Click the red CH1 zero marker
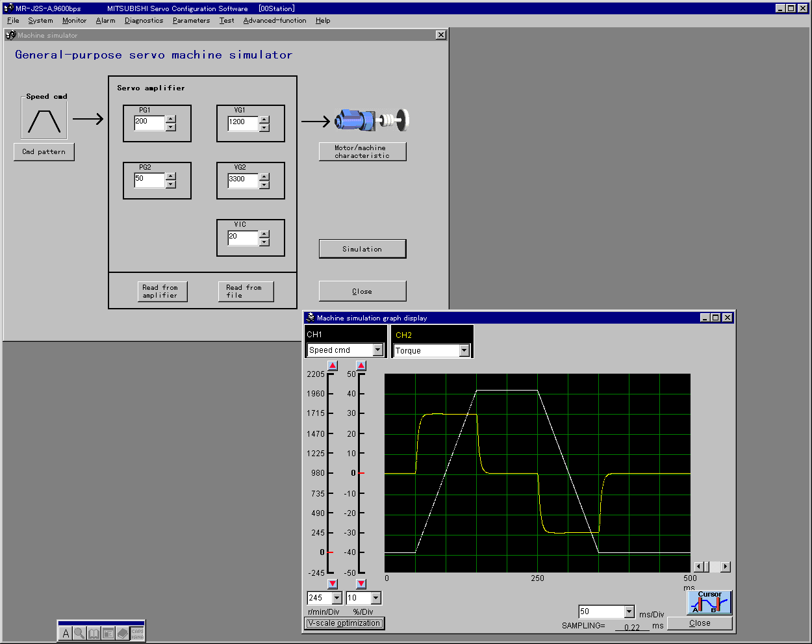 click(331, 552)
